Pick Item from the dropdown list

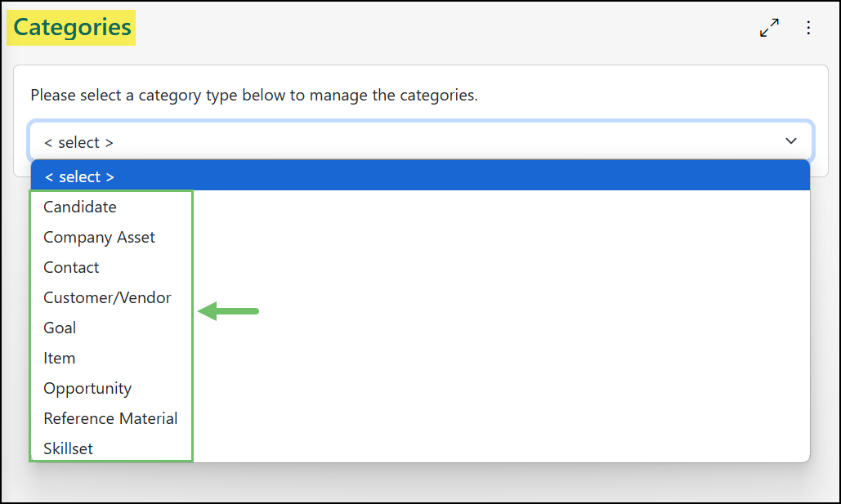tap(420, 358)
